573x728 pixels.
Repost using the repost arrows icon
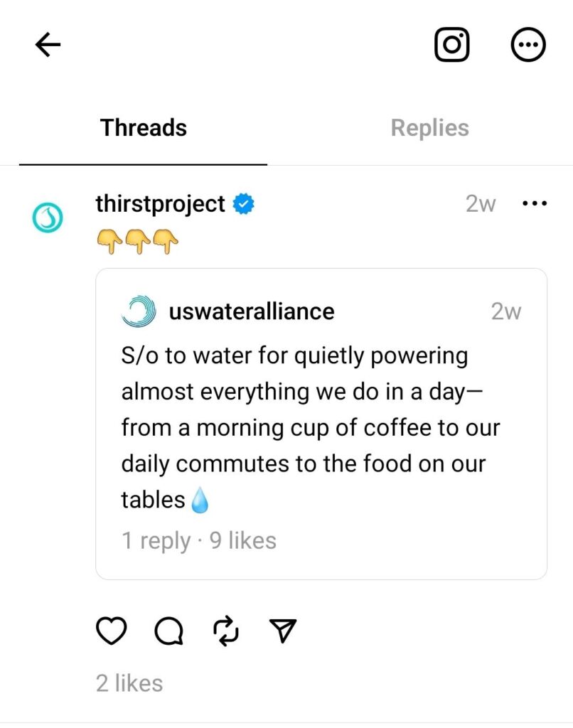(225, 630)
